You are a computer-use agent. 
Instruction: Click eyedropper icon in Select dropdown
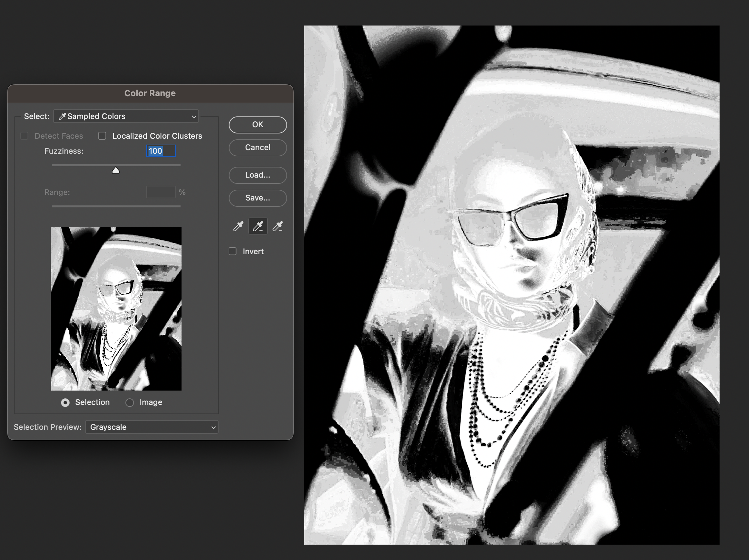[x=62, y=116]
